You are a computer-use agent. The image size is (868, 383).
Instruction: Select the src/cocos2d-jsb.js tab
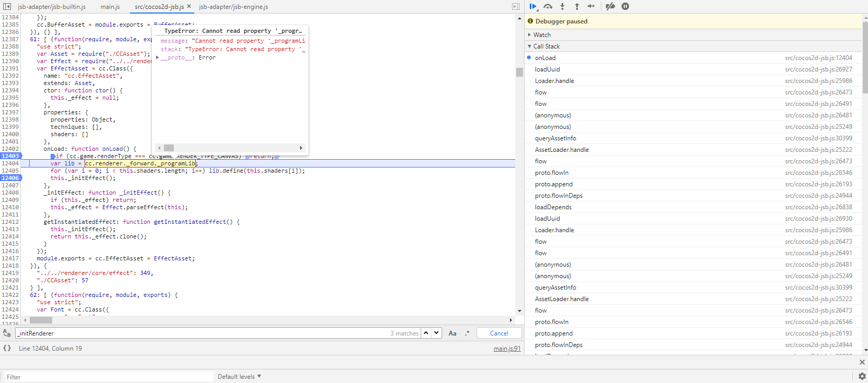pyautogui.click(x=159, y=7)
